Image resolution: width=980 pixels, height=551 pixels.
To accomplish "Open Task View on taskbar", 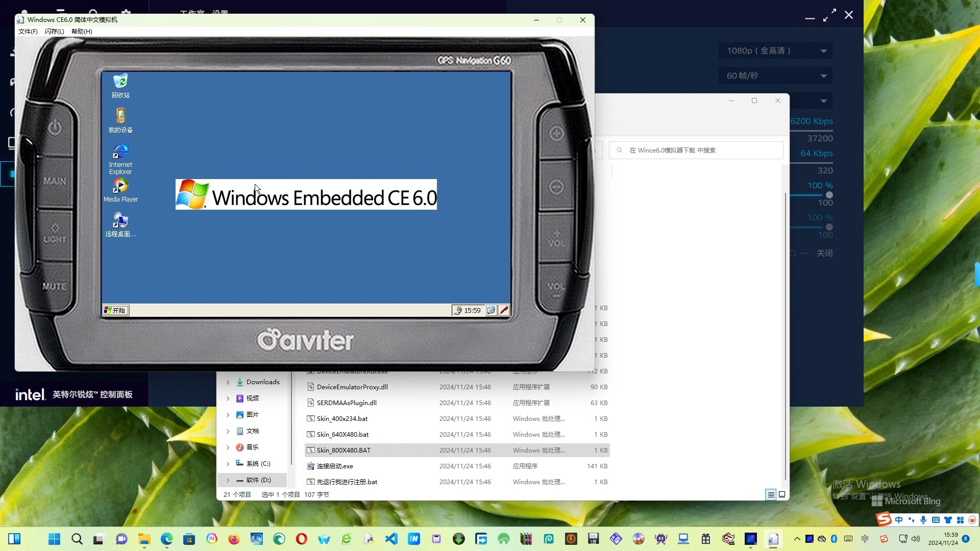I will [99, 539].
